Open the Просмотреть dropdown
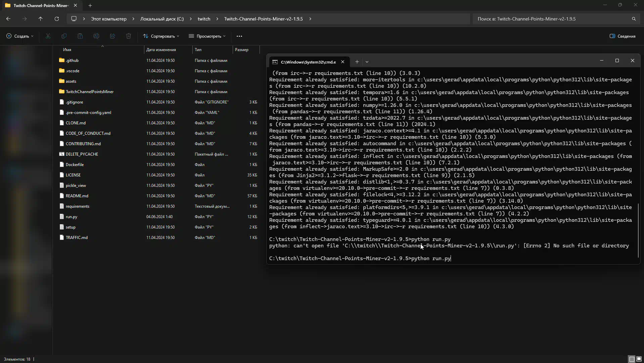This screenshot has height=363, width=644. (207, 36)
